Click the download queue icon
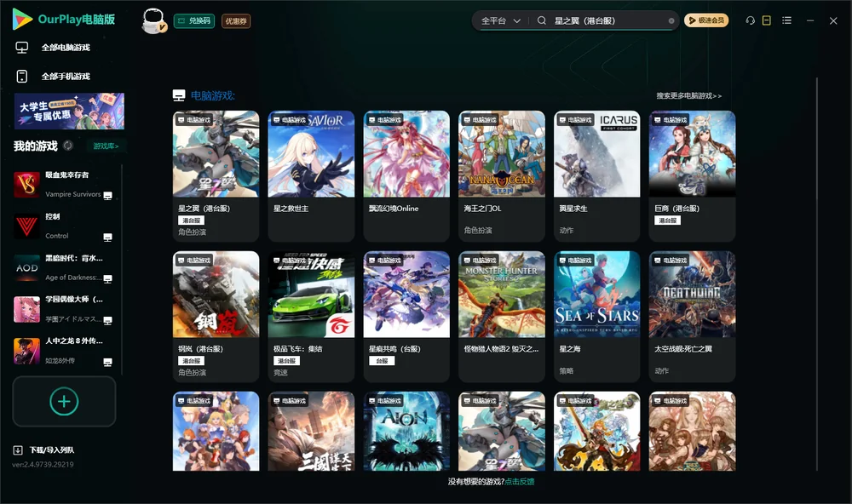852x504 pixels. click(18, 450)
